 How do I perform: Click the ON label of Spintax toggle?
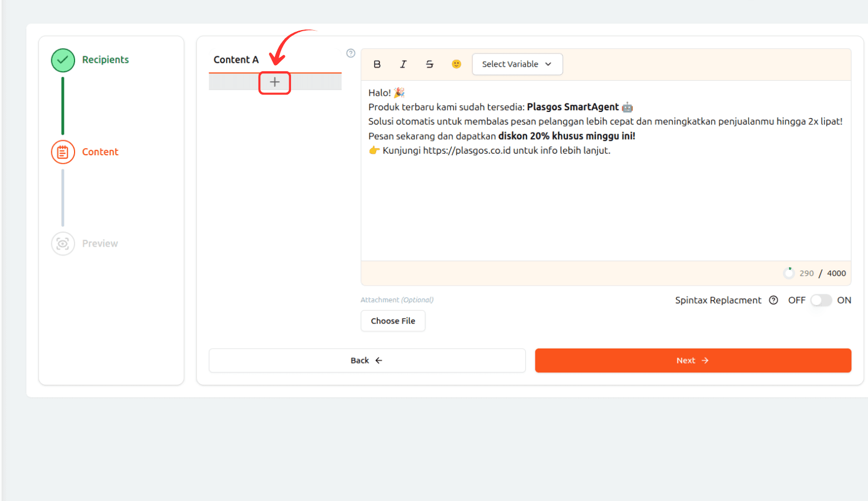844,300
